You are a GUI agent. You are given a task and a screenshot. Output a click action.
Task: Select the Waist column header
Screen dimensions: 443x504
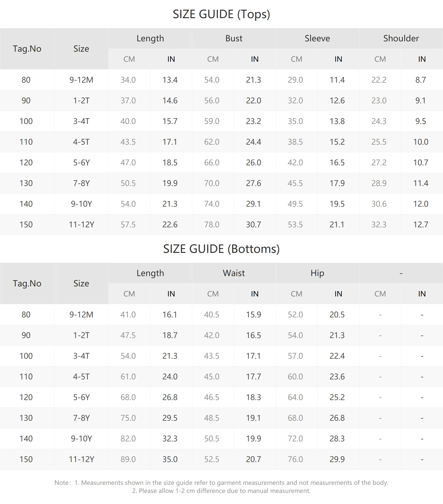coord(234,273)
